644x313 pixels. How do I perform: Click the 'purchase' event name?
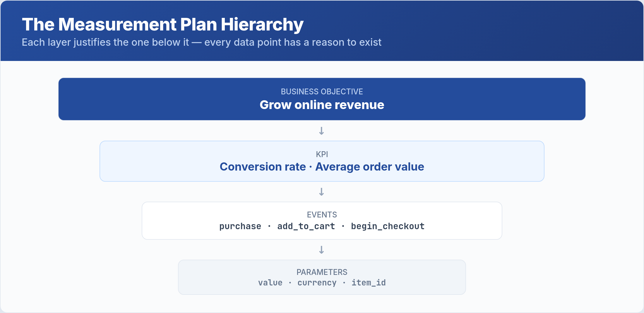coord(240,227)
